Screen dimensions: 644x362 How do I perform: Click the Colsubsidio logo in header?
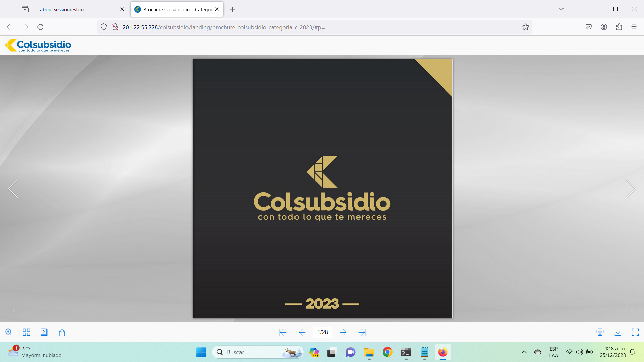tap(38, 45)
